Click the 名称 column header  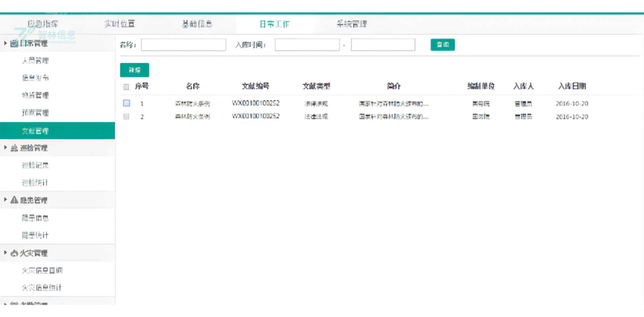(193, 86)
